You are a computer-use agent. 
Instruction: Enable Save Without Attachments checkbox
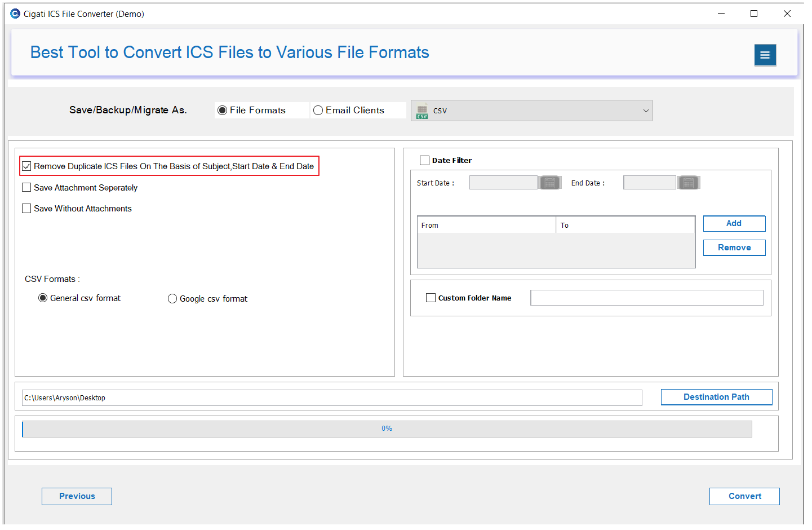click(x=26, y=208)
